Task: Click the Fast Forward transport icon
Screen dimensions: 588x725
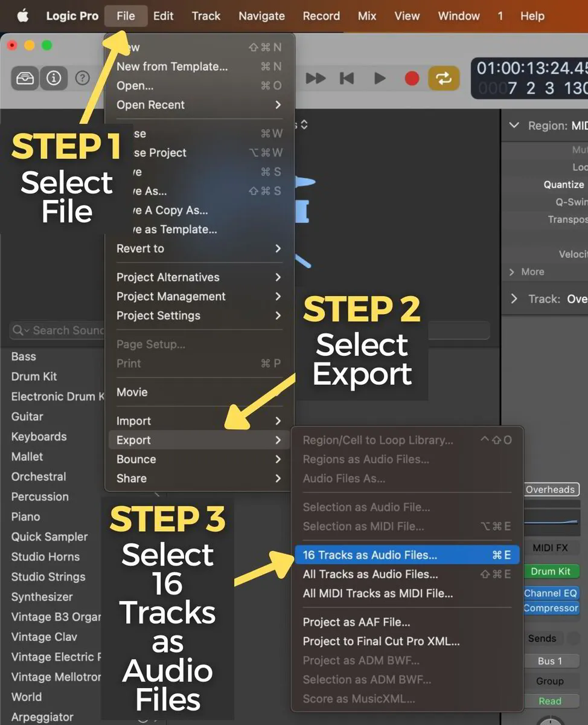Action: tap(315, 78)
